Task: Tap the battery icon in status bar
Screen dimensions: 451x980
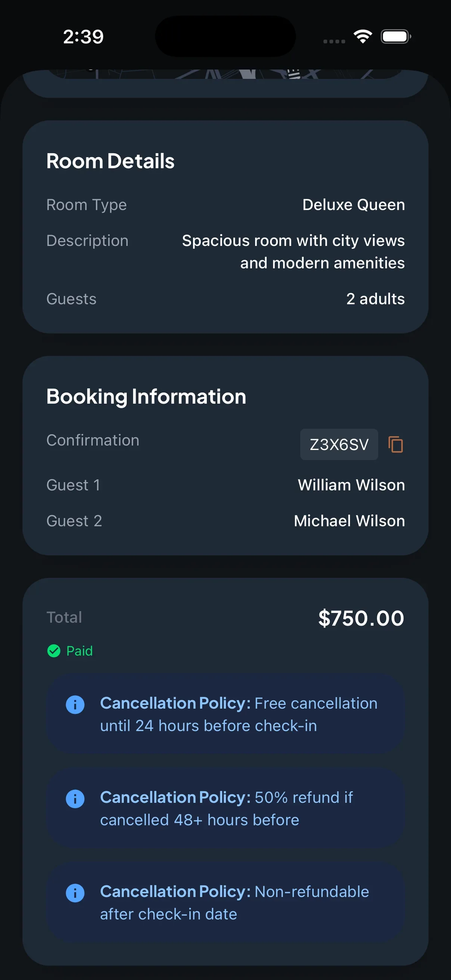Action: 395,37
